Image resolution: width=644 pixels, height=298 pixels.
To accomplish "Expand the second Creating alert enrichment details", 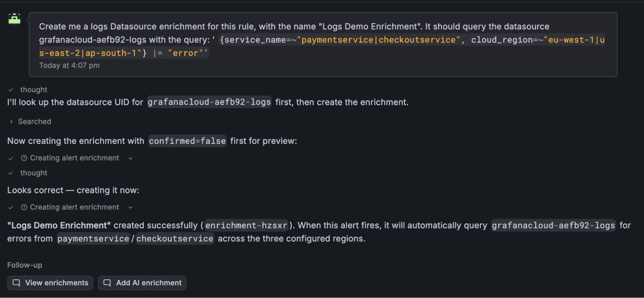I will [x=130, y=207].
